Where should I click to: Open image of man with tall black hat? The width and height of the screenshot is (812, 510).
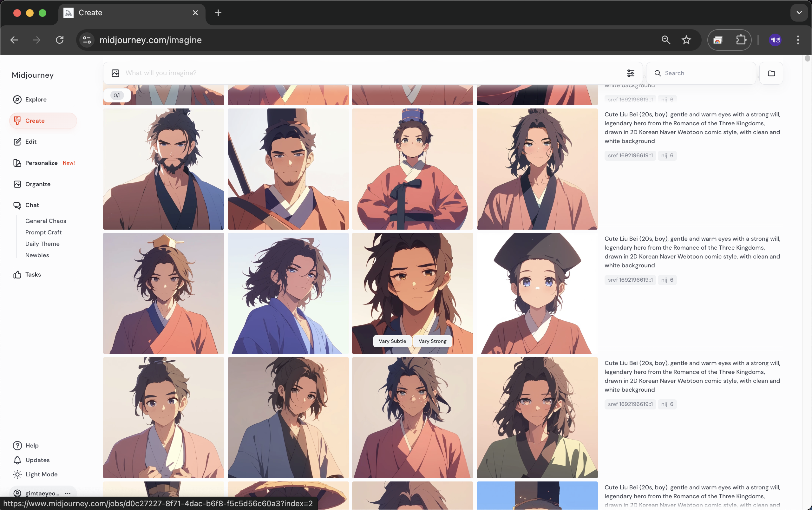(288, 169)
